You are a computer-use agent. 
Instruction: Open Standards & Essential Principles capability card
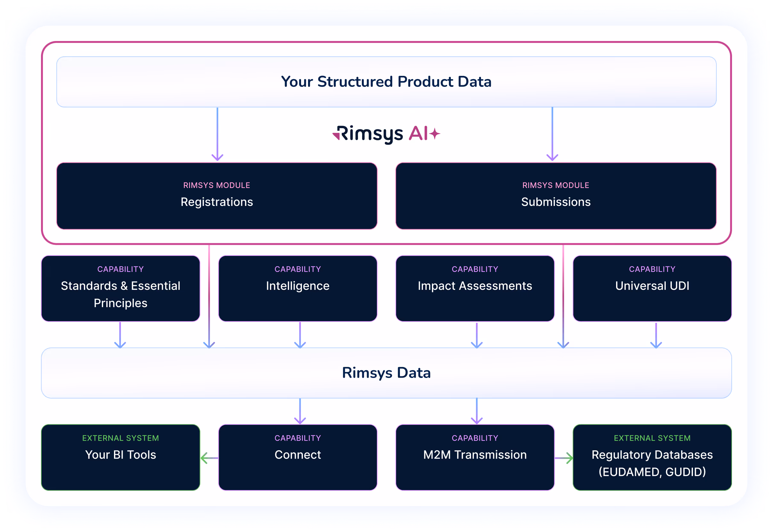[120, 288]
